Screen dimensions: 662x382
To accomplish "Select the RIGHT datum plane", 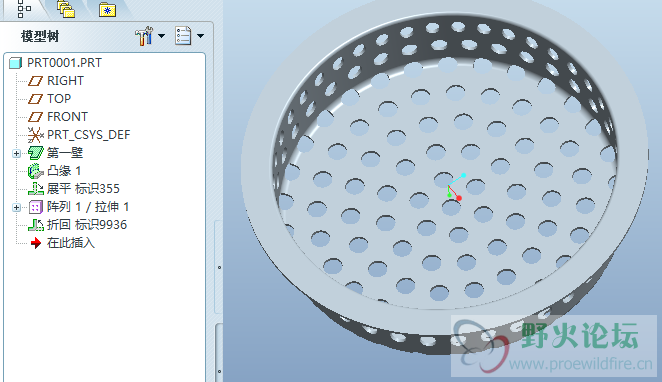I will pyautogui.click(x=56, y=81).
